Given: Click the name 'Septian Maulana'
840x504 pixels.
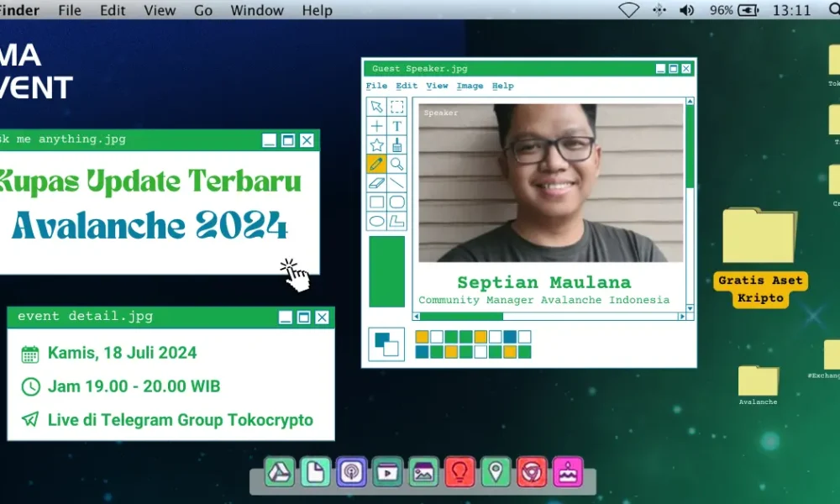Looking at the screenshot, I should click(544, 282).
